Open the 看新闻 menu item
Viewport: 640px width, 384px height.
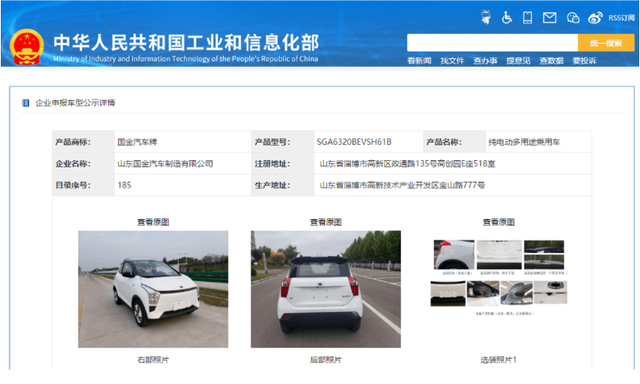coord(419,61)
